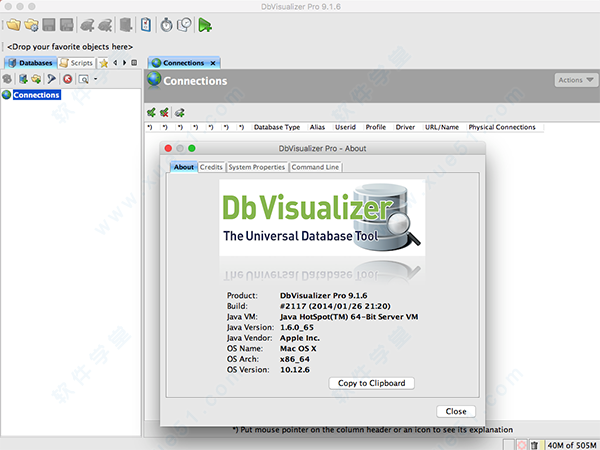Click the reconnect plug icon in Connections toolbar
This screenshot has width=600, height=450.
(179, 112)
